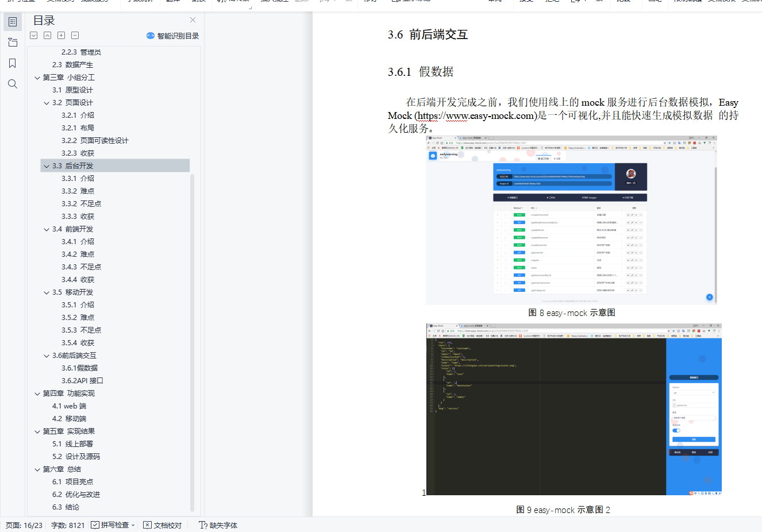This screenshot has width=762, height=532.
Task: Go to 3.2.2 页面可读性设计
Action: [95, 141]
